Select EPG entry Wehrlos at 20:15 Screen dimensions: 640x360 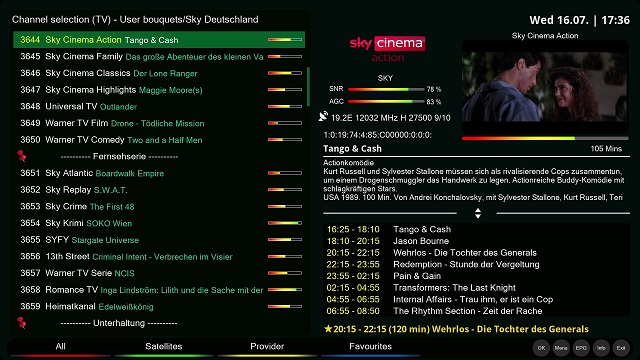[x=476, y=253]
